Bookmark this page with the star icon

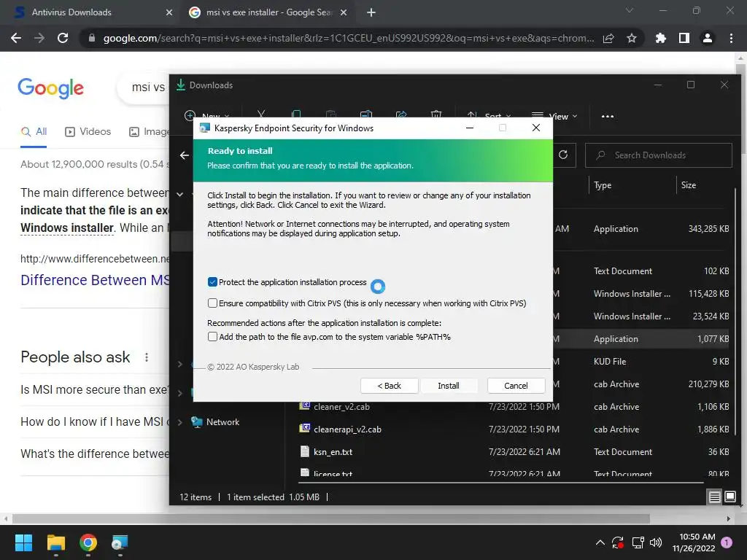(x=632, y=38)
